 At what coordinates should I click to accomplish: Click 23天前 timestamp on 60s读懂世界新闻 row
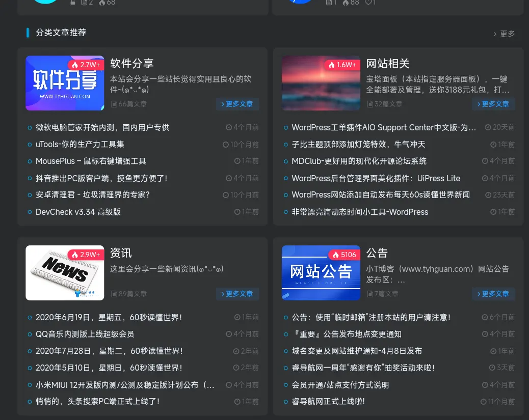point(500,195)
